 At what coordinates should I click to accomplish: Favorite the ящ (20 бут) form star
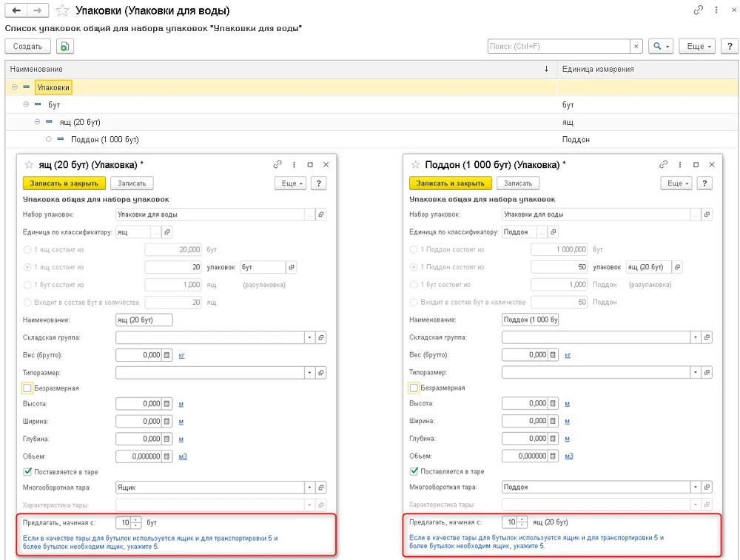point(30,165)
